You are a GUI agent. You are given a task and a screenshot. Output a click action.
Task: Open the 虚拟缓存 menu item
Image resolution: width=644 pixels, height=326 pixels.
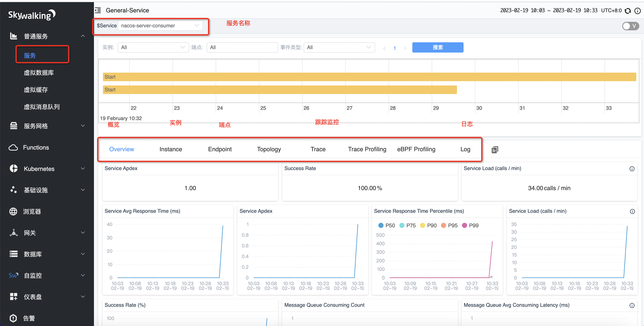click(36, 90)
